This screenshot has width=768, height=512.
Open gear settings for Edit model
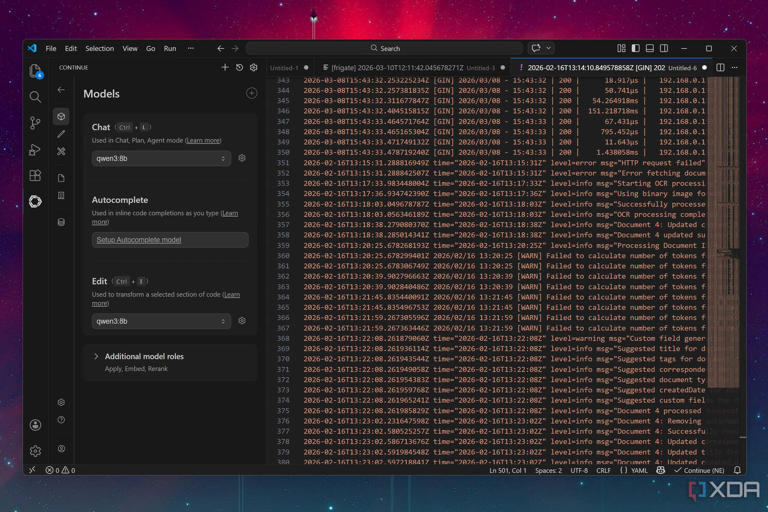click(242, 321)
